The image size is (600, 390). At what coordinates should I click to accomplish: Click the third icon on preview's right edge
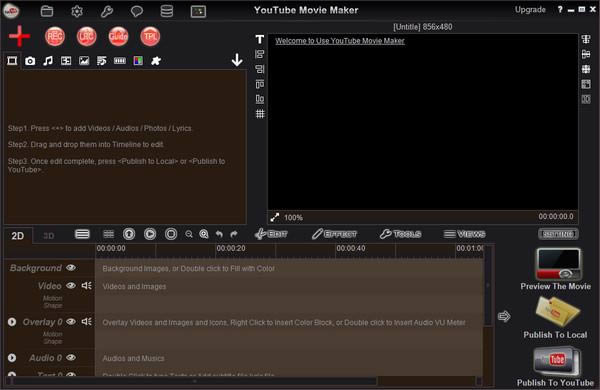point(586,69)
